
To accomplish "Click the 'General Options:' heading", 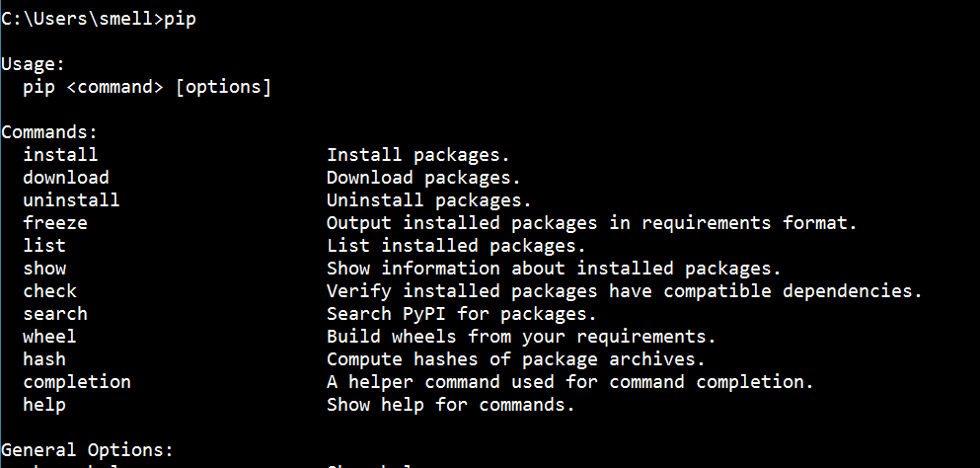I will pos(87,450).
